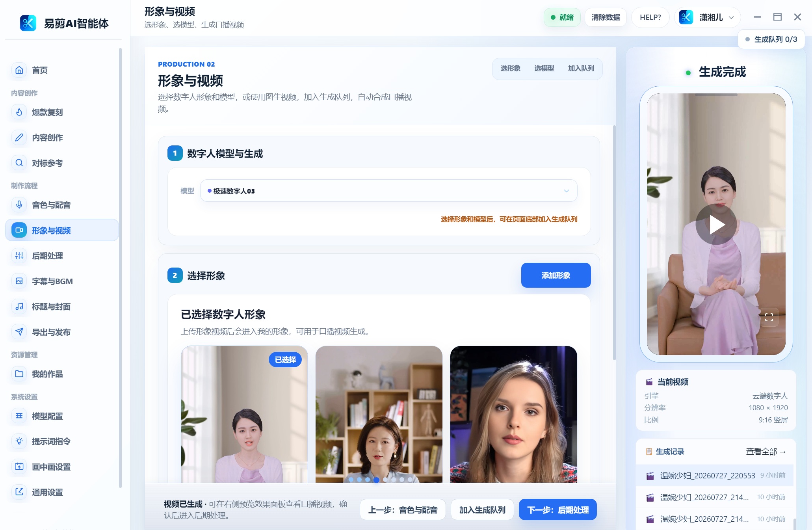This screenshot has height=530, width=812.
Task: Select the blonde woman avatar thumbnail
Action: coord(514,414)
